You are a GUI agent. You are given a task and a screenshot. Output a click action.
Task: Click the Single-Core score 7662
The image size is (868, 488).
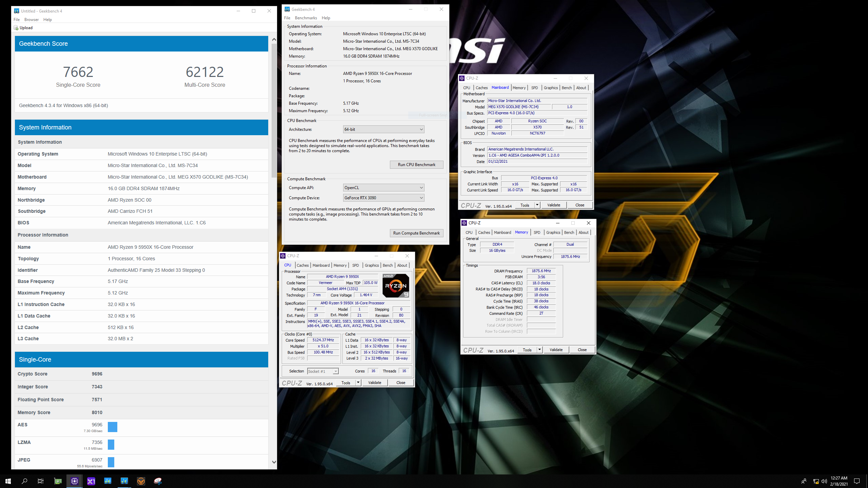click(x=78, y=72)
